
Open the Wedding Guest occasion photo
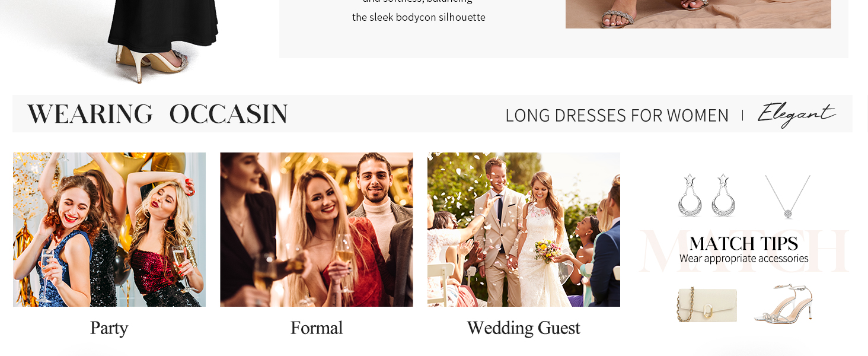coord(524,230)
